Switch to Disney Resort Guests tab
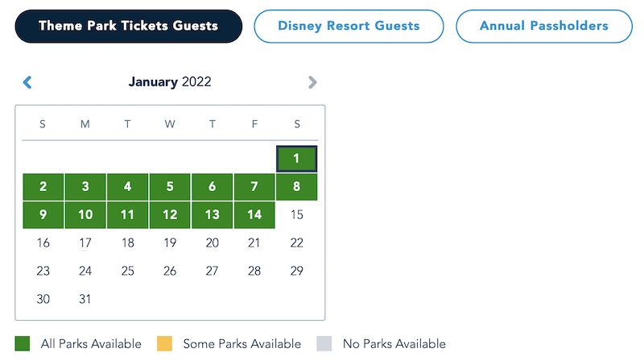This screenshot has height=361, width=644. tap(349, 26)
